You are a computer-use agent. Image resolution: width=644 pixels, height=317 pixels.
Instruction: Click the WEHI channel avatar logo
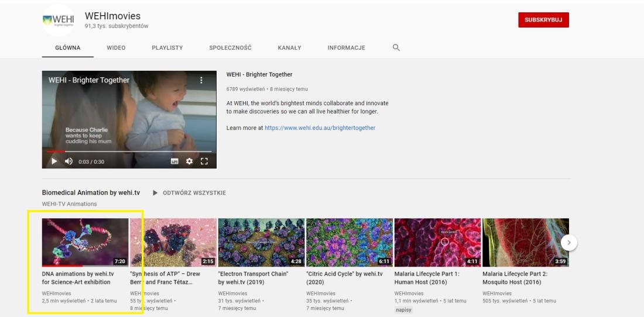59,20
